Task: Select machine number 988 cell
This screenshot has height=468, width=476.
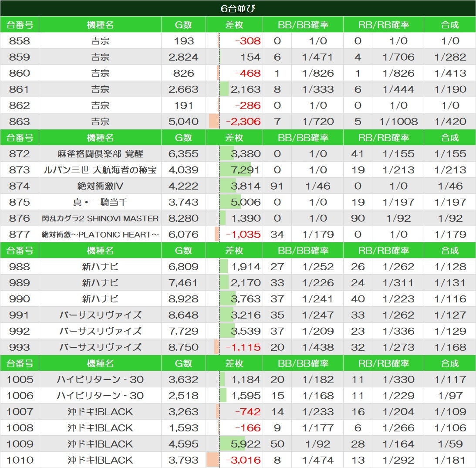Action: 20,267
